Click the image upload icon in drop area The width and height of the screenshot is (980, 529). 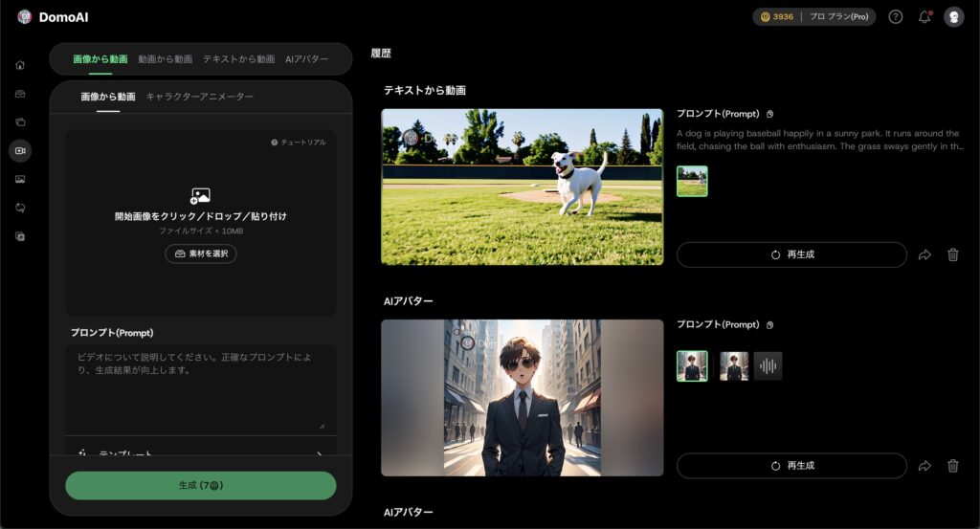(200, 196)
